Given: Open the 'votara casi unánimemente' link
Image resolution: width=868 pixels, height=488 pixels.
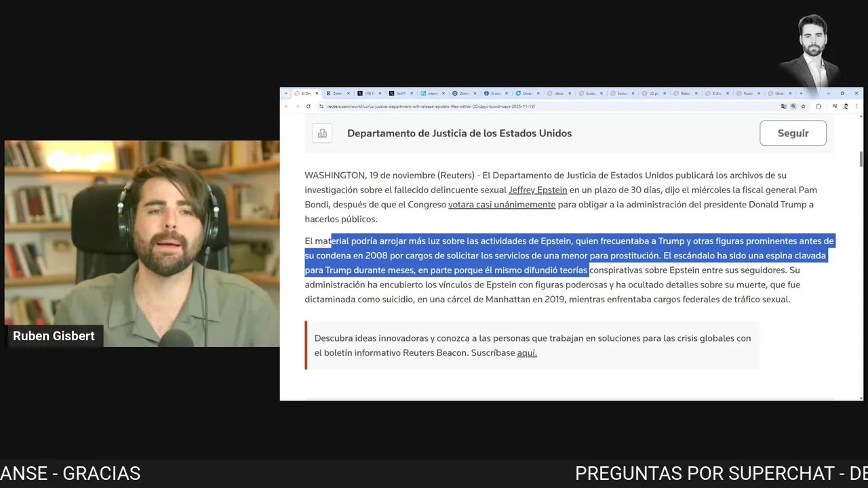Looking at the screenshot, I should coord(502,205).
